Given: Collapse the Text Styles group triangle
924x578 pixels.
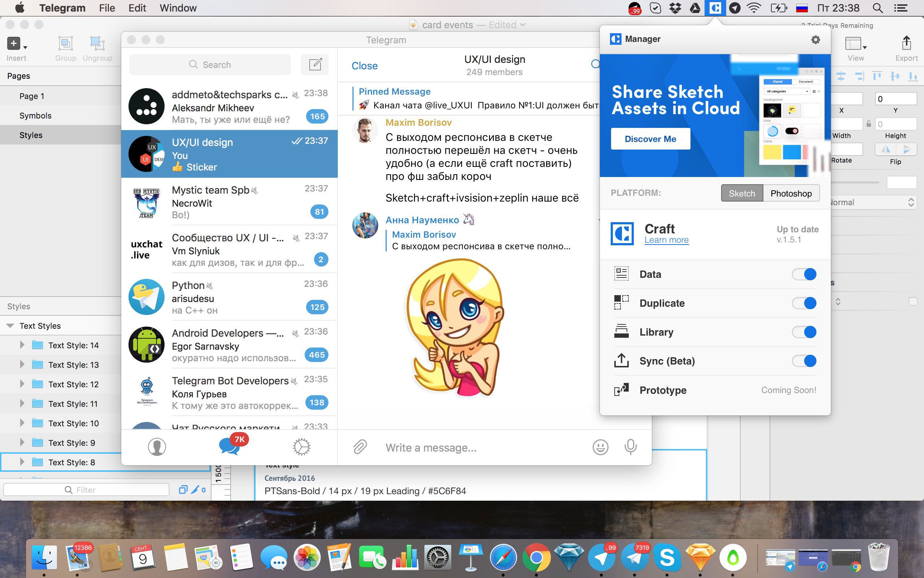Looking at the screenshot, I should point(10,326).
